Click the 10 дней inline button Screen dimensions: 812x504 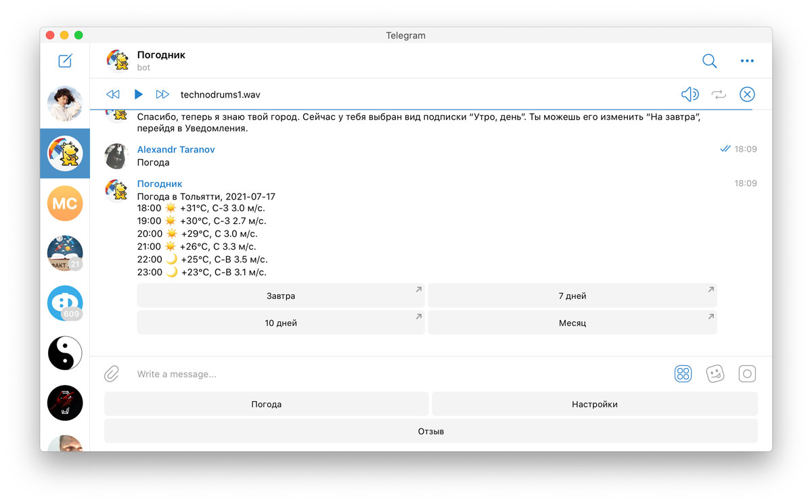pos(281,323)
